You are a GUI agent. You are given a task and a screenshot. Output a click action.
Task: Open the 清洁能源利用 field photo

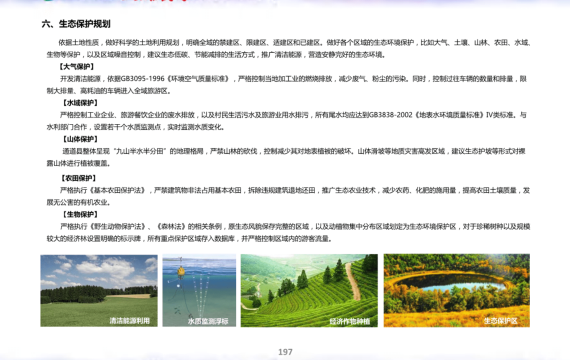[99, 291]
